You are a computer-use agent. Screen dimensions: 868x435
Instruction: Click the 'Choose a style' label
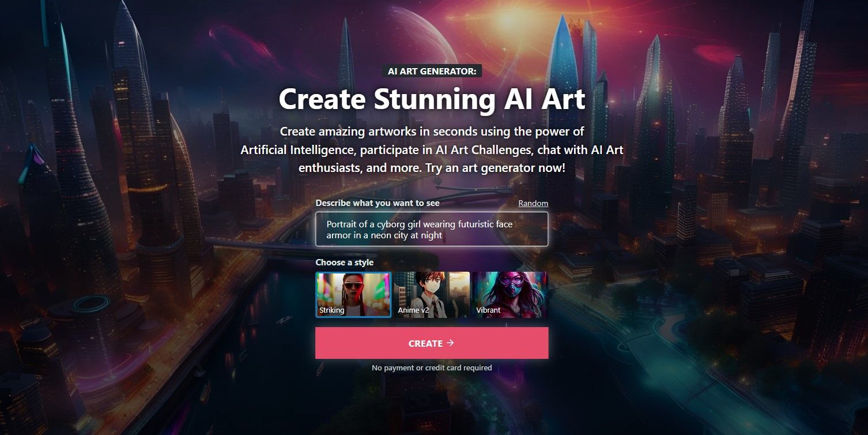point(344,262)
